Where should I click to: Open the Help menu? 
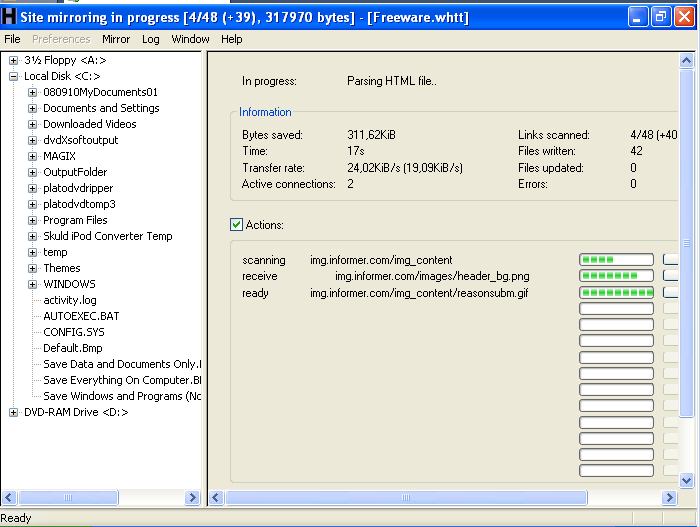click(x=231, y=39)
